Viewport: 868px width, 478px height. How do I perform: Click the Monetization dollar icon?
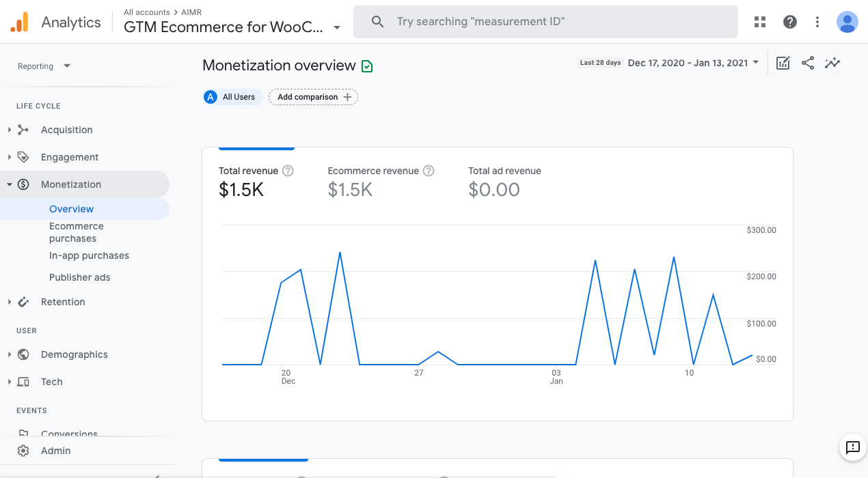pyautogui.click(x=23, y=184)
